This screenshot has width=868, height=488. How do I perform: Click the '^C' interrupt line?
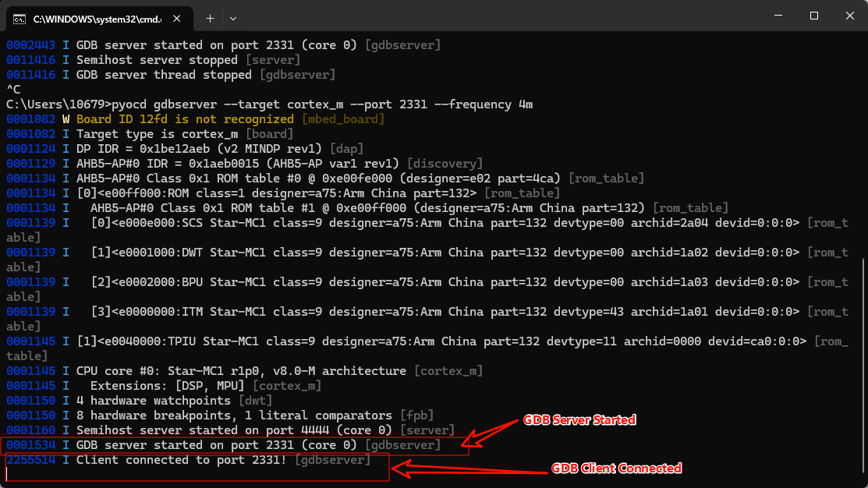point(13,90)
